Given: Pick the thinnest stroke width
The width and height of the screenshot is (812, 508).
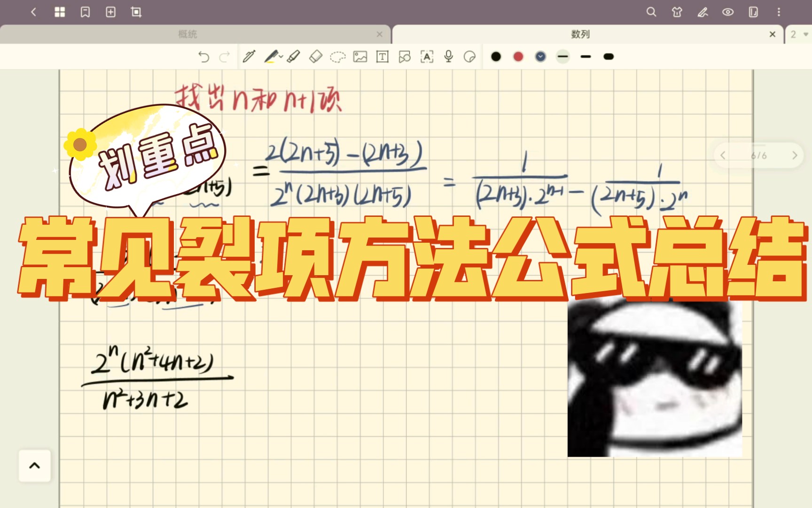Looking at the screenshot, I should [x=563, y=57].
